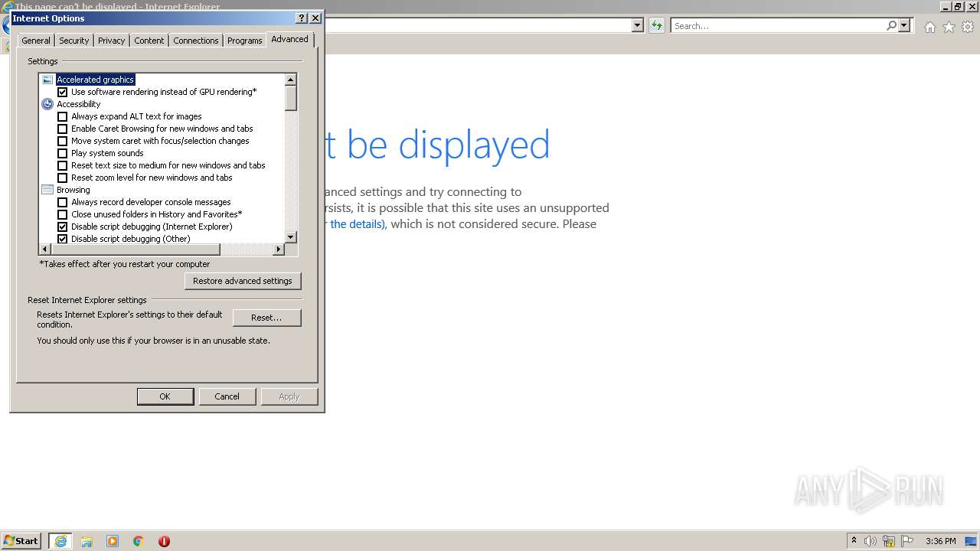Switch to the Security tab
Screen dimensions: 980x551
point(73,41)
